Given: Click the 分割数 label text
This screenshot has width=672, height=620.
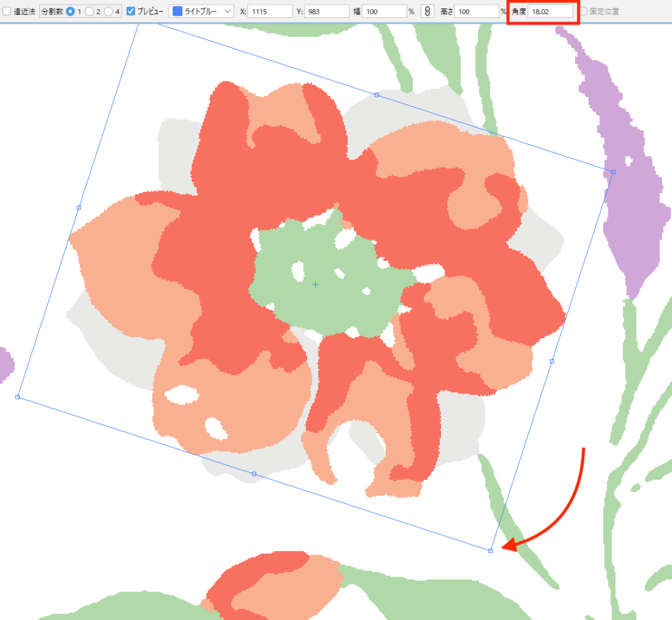Looking at the screenshot, I should pyautogui.click(x=52, y=11).
